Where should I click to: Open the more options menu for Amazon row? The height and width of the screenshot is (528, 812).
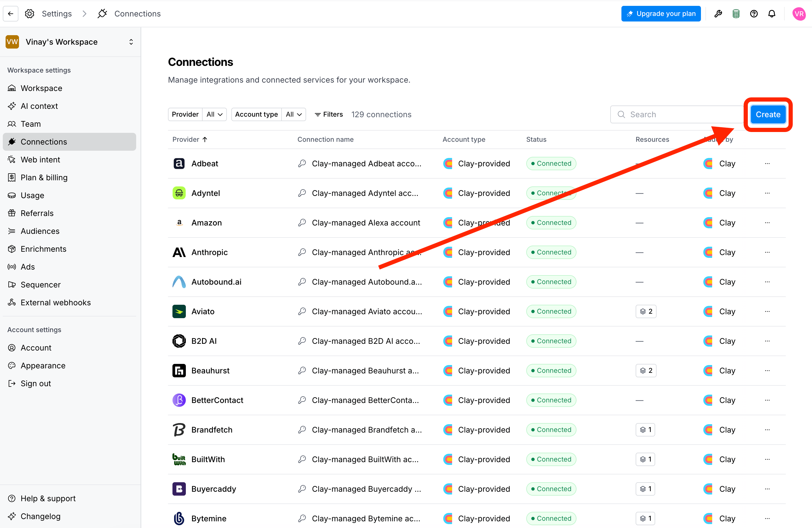click(x=767, y=222)
